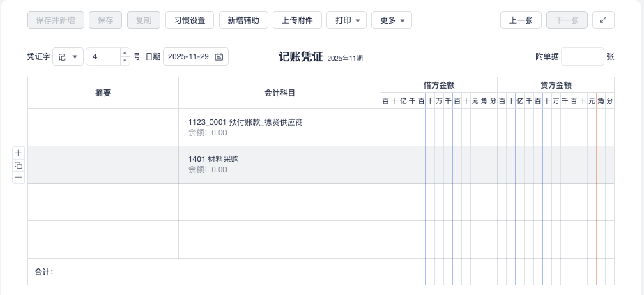Click the copy row icon
Image resolution: width=644 pixels, height=295 pixels.
(19, 165)
